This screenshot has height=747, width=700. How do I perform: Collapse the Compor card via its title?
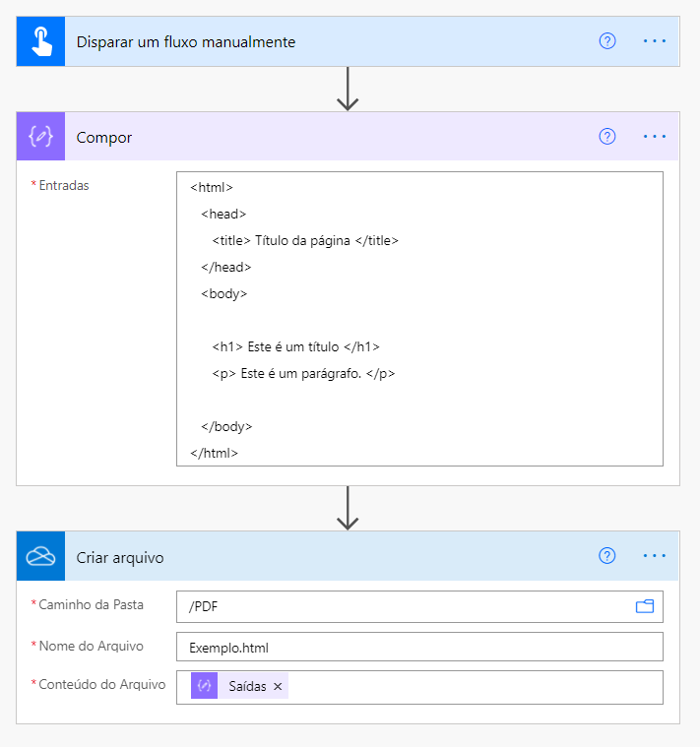pos(104,138)
